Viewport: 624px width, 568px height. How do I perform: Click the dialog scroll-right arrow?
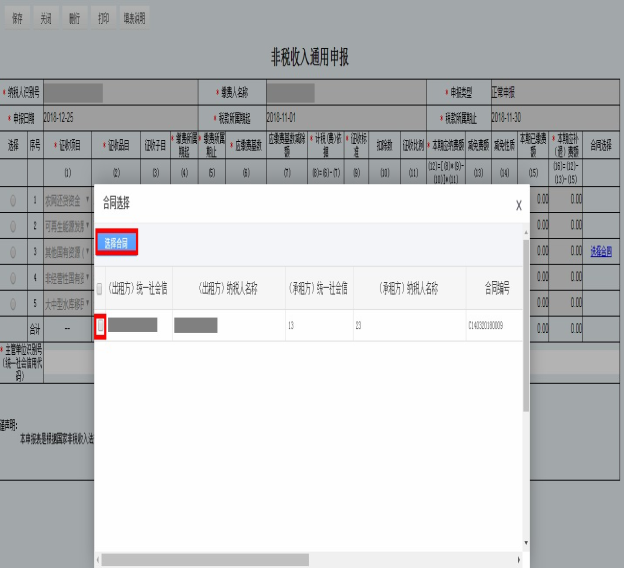coord(519,560)
